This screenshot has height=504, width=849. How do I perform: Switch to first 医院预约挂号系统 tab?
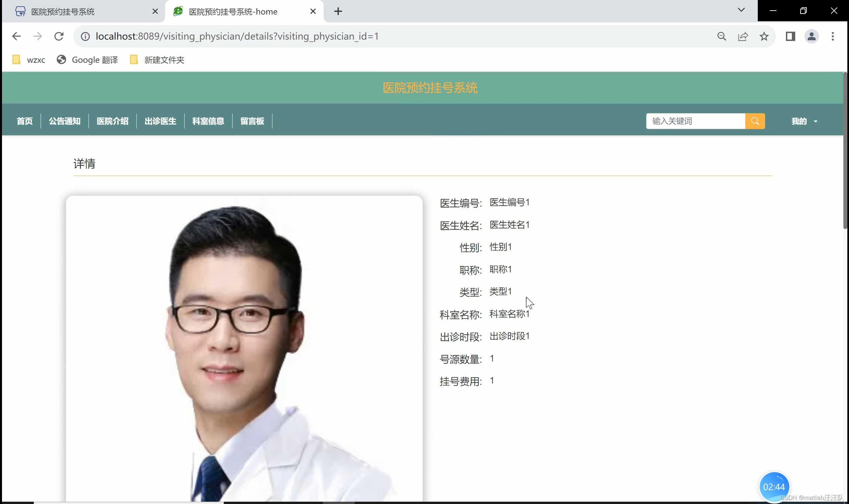coord(82,12)
